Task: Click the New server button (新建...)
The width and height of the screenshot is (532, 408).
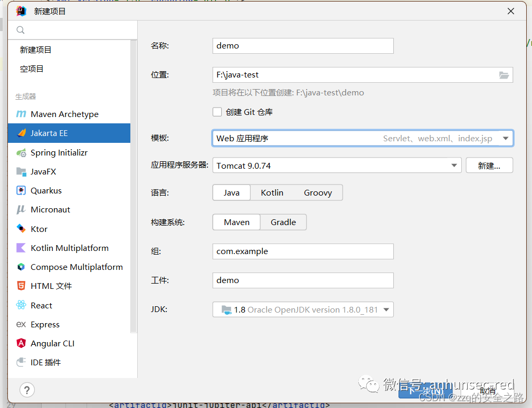Action: [489, 166]
